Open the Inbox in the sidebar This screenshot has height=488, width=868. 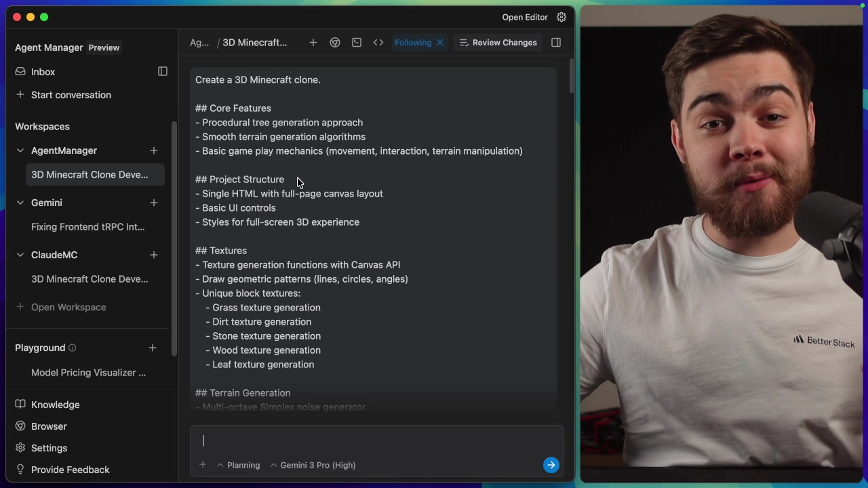tap(43, 72)
